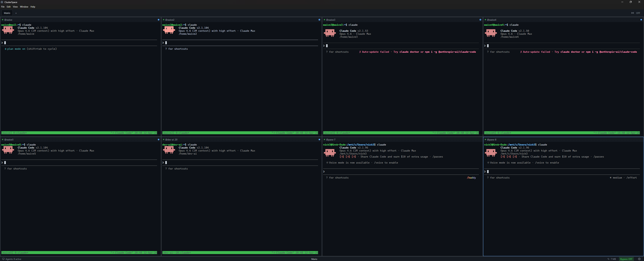Click green status dot beside @pane-7

click(x=324, y=139)
